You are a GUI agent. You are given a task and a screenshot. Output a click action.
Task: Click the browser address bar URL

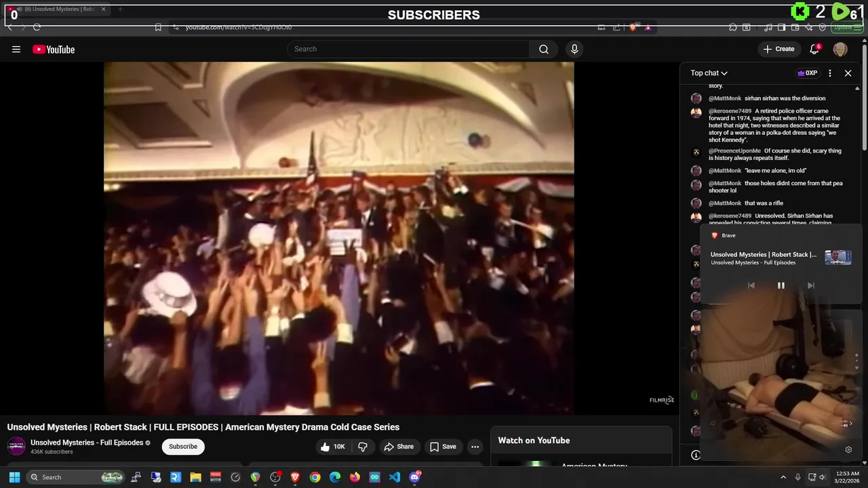239,27
